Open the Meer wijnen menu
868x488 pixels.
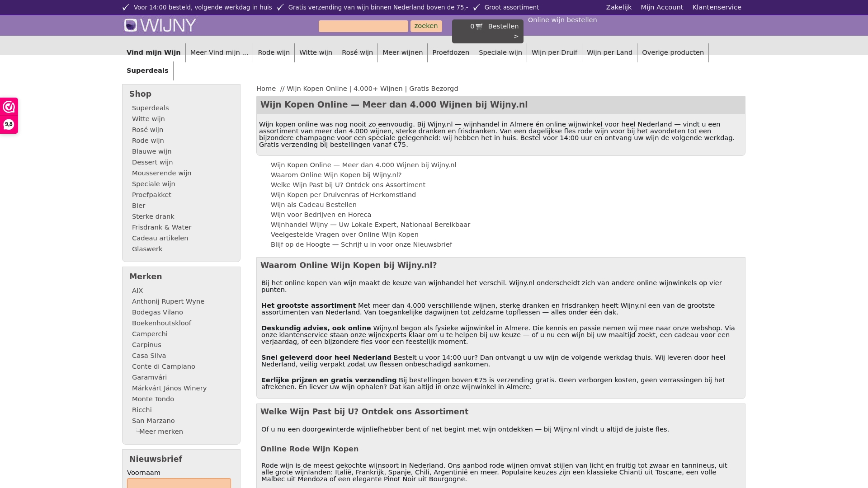point(403,52)
